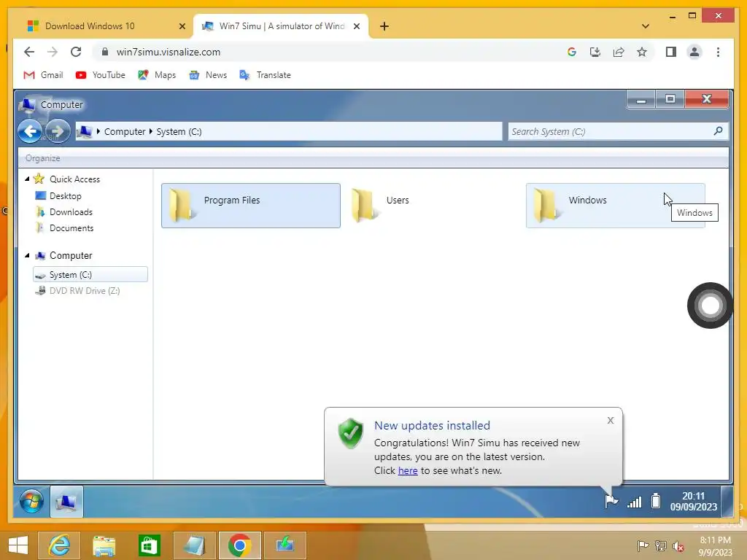Viewport: 747px width, 560px height.
Task: Click Computer in the explorer breadcrumb
Action: click(124, 131)
